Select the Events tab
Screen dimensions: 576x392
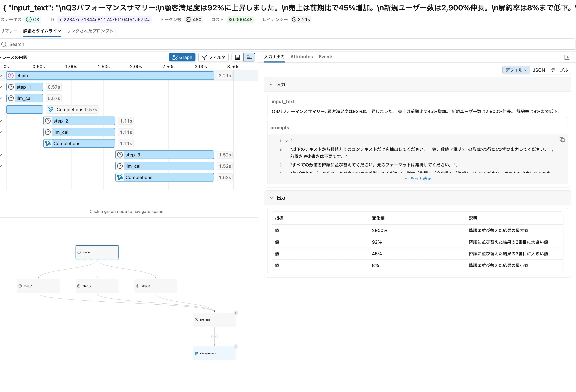pyautogui.click(x=326, y=57)
